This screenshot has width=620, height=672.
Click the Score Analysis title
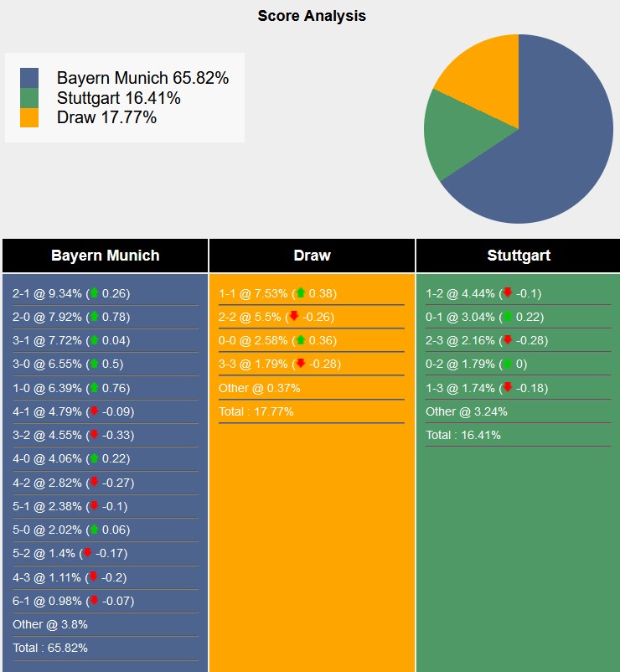tap(312, 16)
